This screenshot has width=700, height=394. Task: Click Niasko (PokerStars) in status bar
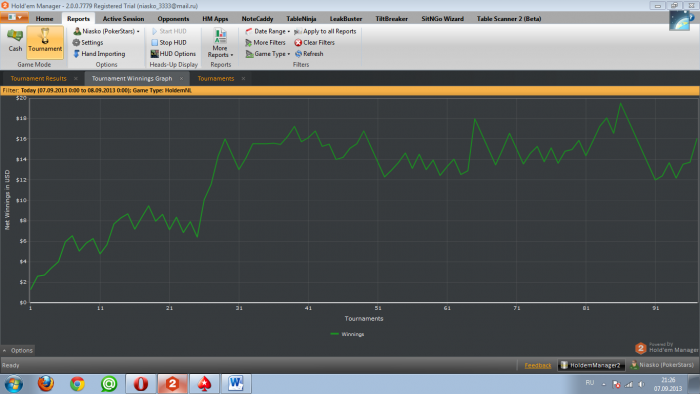662,365
